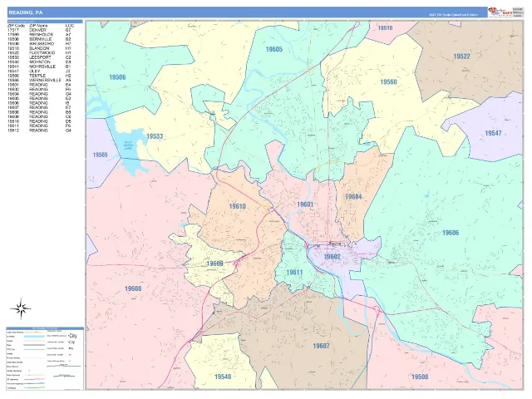Click the BLANDON row in ZIP index

click(39, 48)
